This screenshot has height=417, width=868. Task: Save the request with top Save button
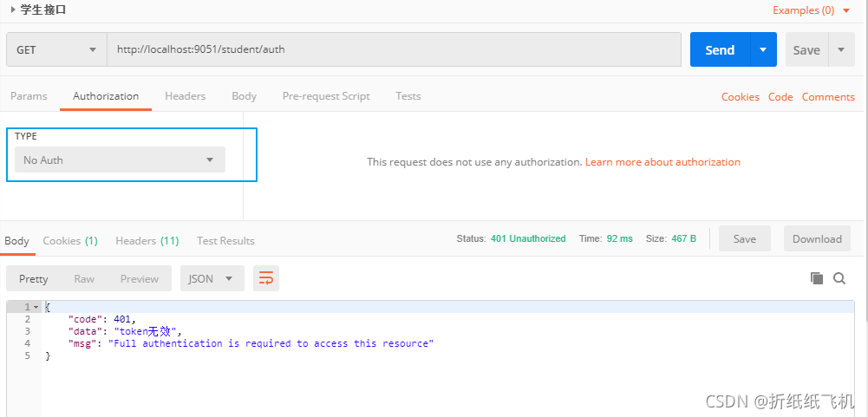[806, 49]
